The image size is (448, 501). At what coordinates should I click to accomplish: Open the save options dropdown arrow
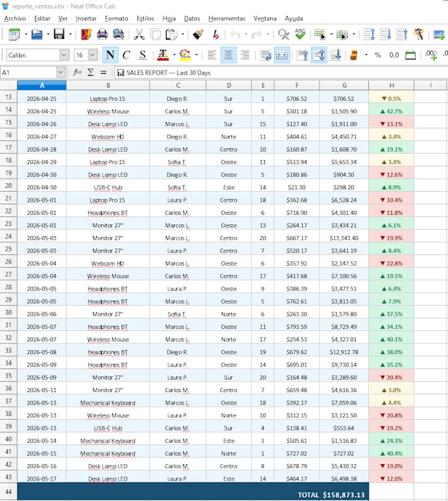coord(70,34)
